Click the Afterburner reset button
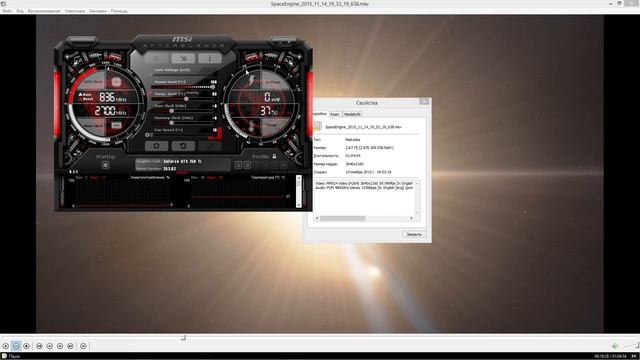 coord(183,146)
